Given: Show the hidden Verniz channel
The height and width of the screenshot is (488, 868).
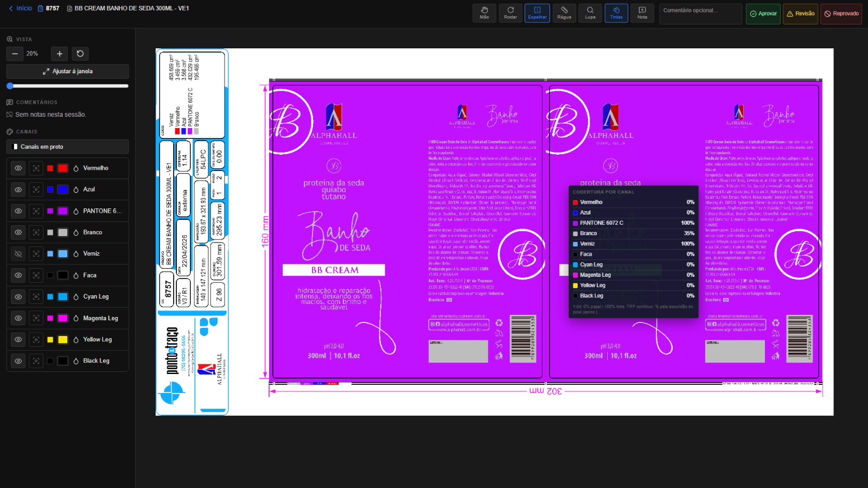Looking at the screenshot, I should point(18,253).
